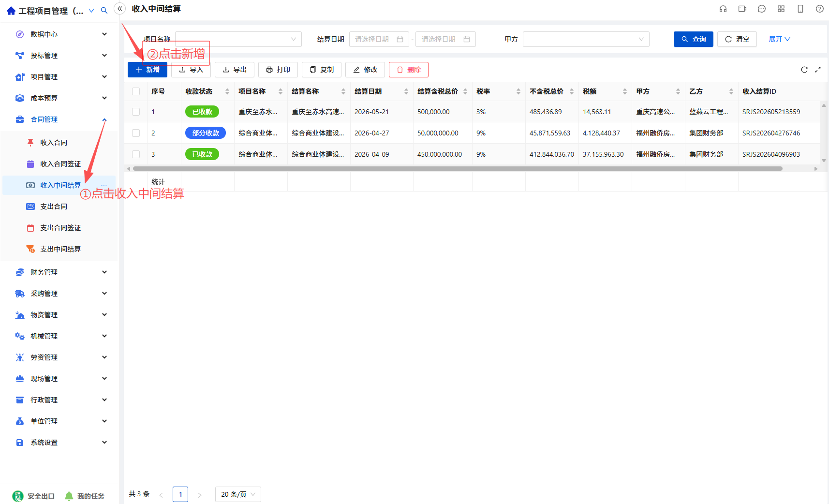829x504 pixels.
Task: Sort by 结算日期 column sort icon
Action: click(406, 91)
